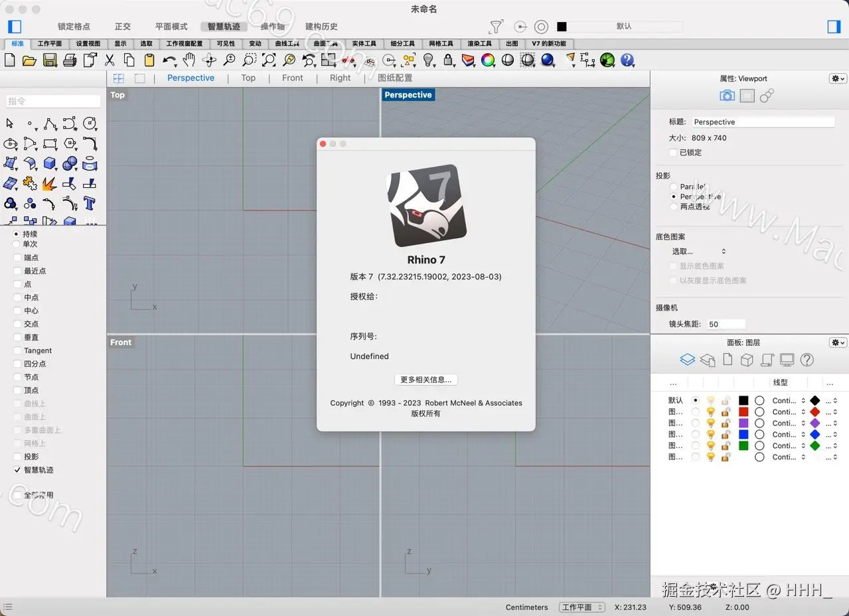
Task: Click the blue render sphere icon
Action: point(548,60)
